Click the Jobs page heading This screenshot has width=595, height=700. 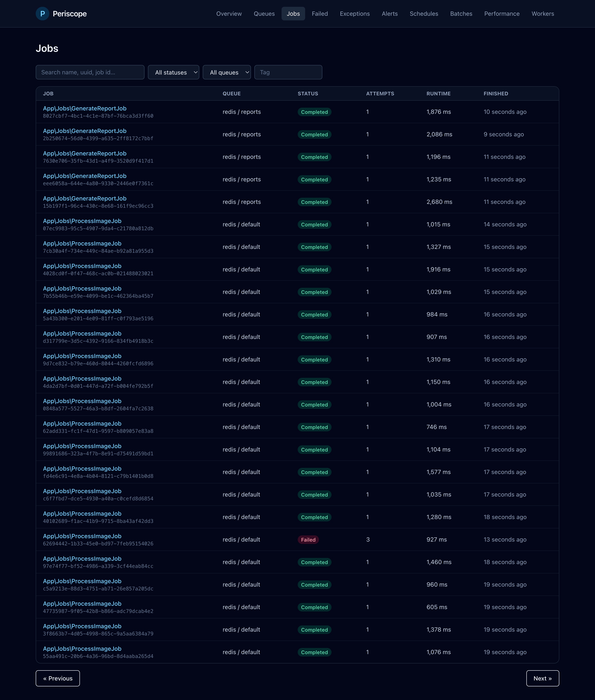[47, 49]
